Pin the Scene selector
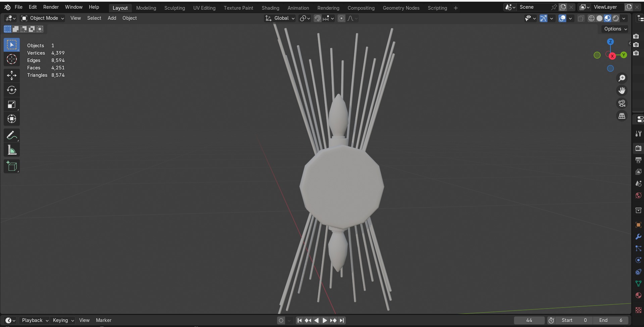Image resolution: width=644 pixels, height=327 pixels. click(554, 7)
